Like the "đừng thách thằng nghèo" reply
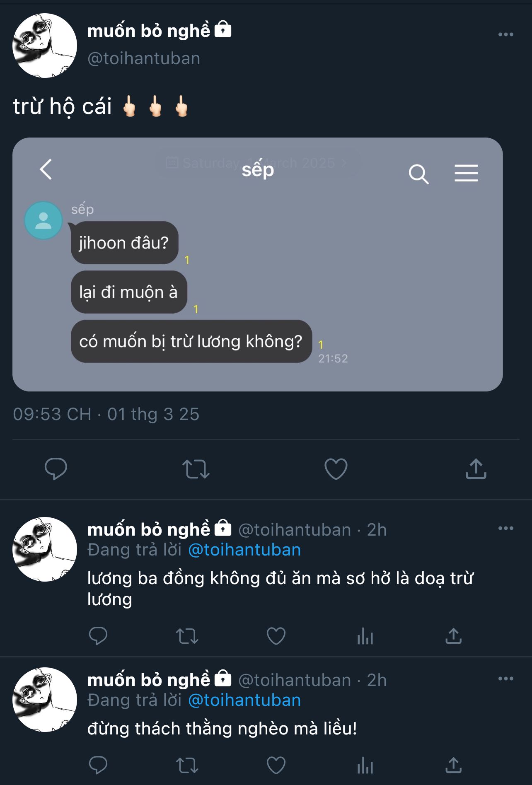The image size is (532, 785). pyautogui.click(x=276, y=765)
